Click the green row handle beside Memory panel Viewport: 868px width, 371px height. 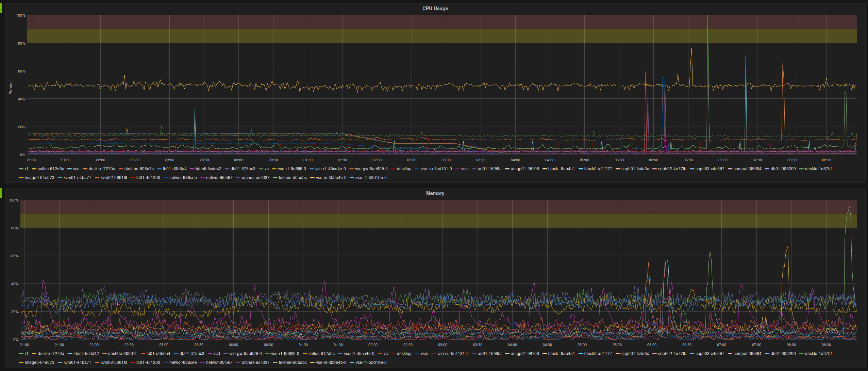tap(1, 193)
